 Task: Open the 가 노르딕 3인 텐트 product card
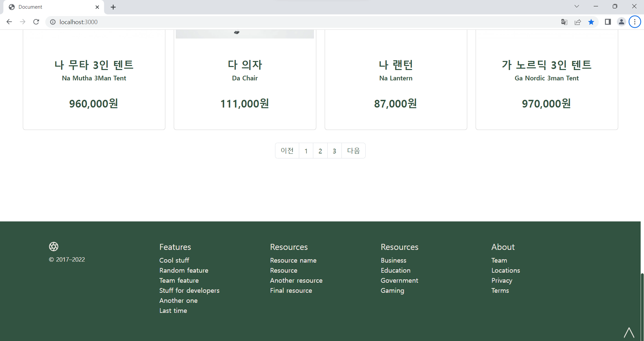547,80
